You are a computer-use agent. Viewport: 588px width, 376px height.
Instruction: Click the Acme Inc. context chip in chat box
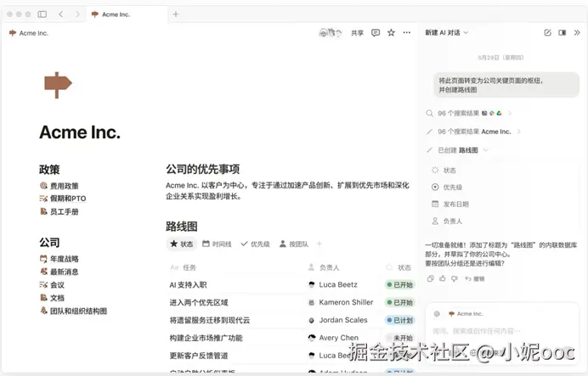click(466, 313)
